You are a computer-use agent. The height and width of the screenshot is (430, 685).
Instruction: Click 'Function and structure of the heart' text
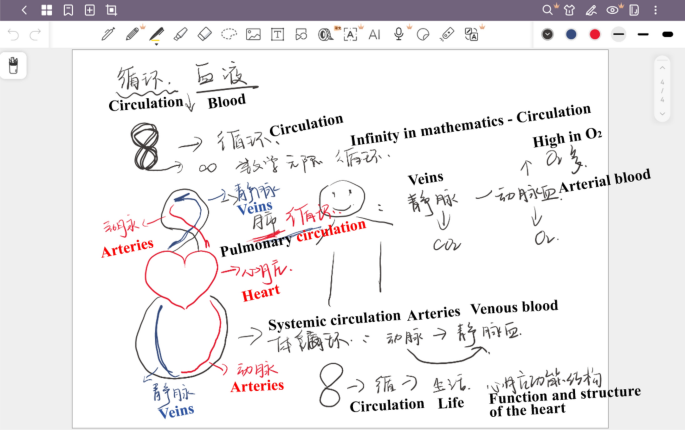pyautogui.click(x=564, y=402)
